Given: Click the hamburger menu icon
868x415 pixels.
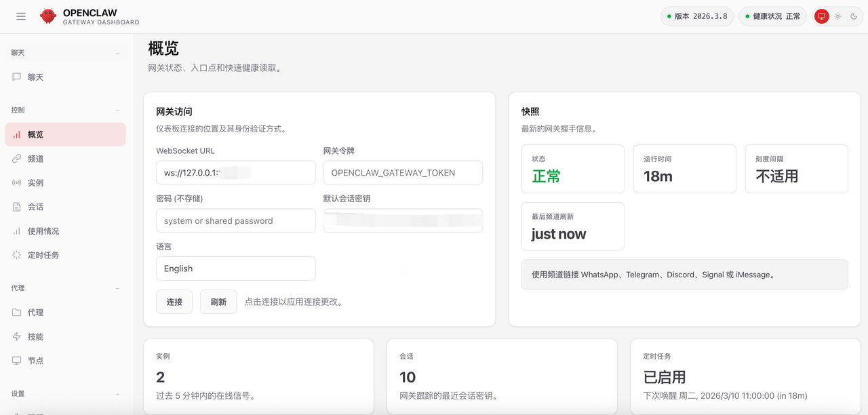Looking at the screenshot, I should coord(21,16).
